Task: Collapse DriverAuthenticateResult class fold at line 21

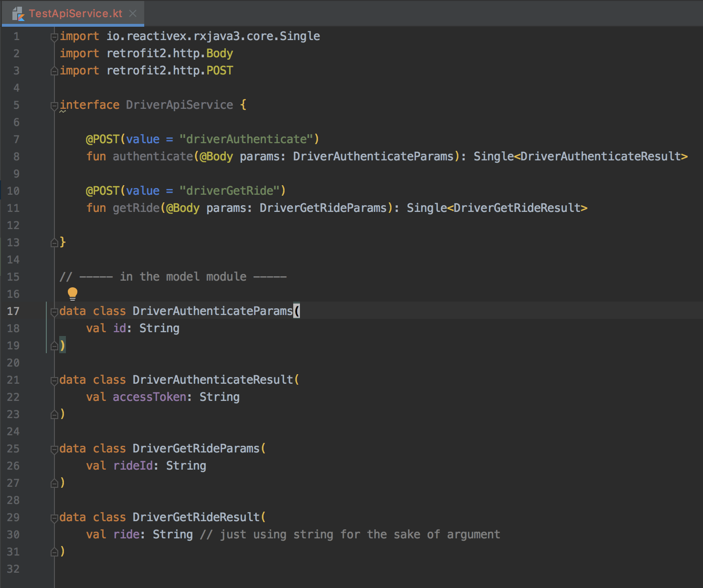Action: (54, 380)
